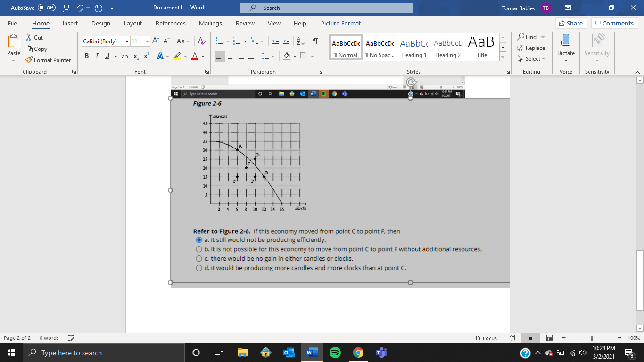Open the font name dropdown
Screen dimensions: 644x362
pos(126,41)
